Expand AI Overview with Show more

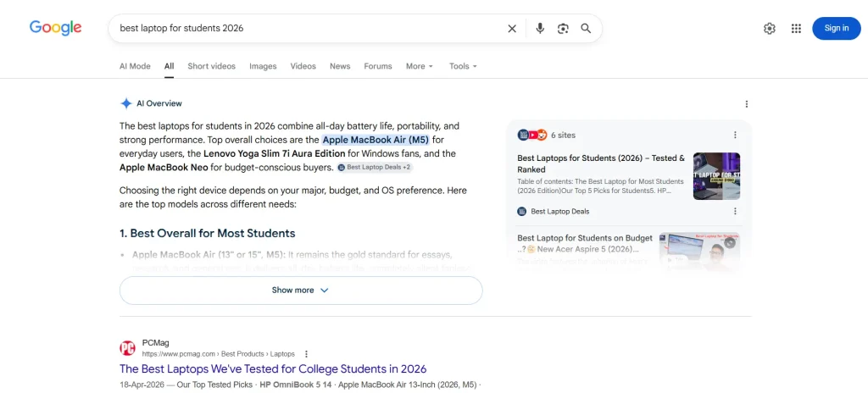[x=301, y=290]
